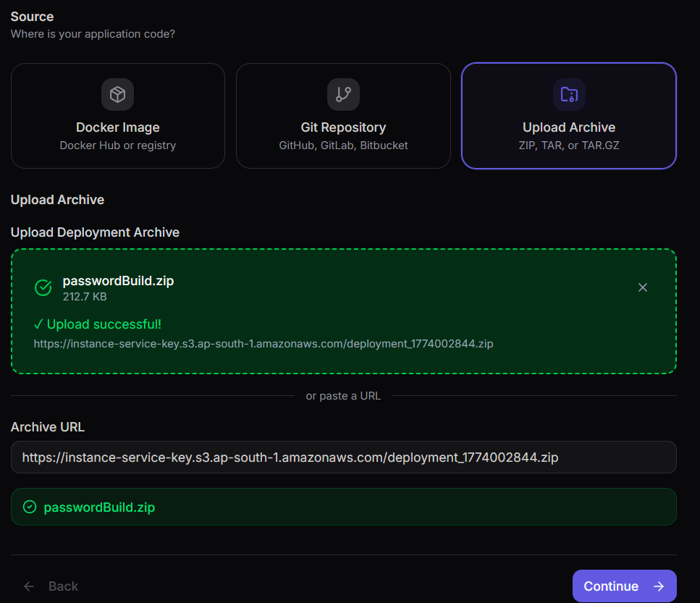Click the X to remove uploaded passwordBuild.zip
This screenshot has height=603, width=700.
pyautogui.click(x=643, y=287)
